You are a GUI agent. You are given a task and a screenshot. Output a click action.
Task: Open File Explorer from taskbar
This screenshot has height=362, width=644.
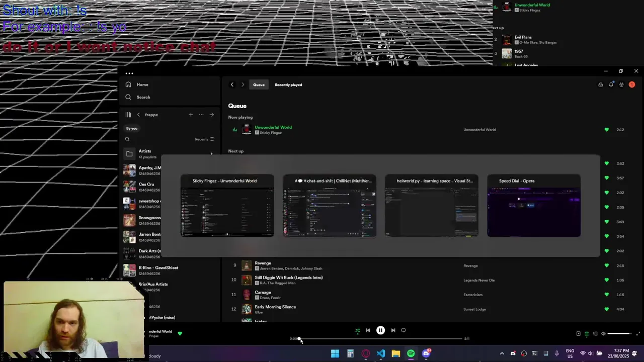(x=396, y=353)
